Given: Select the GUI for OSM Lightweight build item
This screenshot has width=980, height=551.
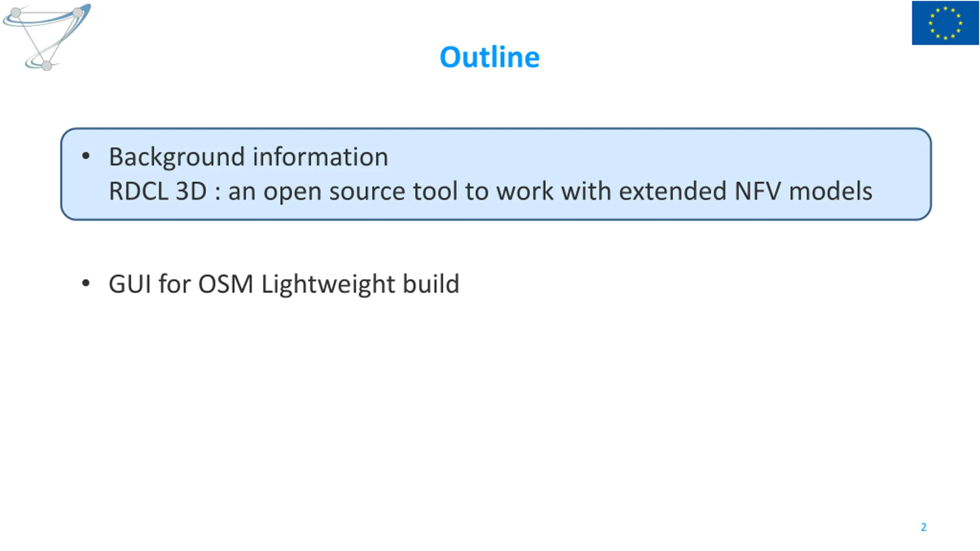Looking at the screenshot, I should [x=284, y=284].
